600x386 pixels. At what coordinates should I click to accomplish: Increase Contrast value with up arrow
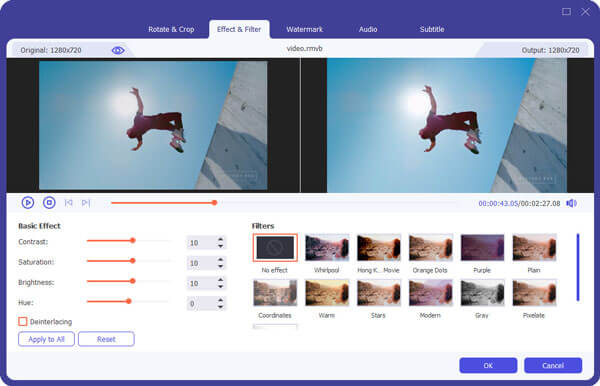(220, 239)
